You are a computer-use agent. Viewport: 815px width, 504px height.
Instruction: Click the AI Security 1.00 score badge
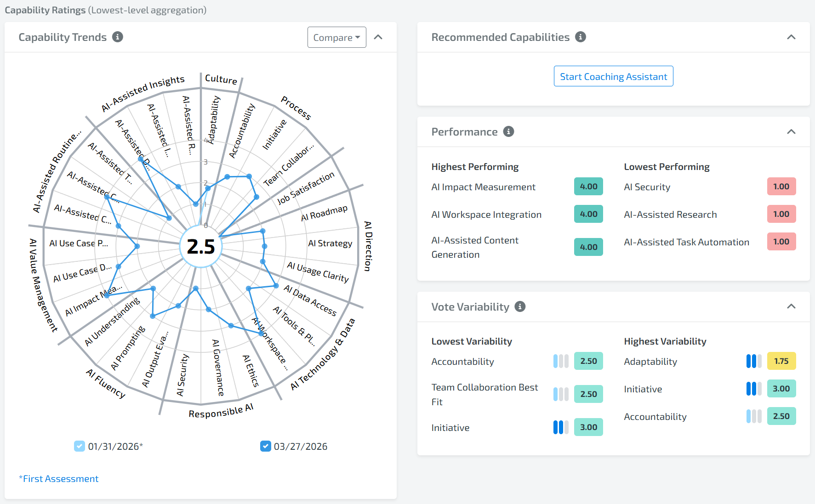(781, 187)
